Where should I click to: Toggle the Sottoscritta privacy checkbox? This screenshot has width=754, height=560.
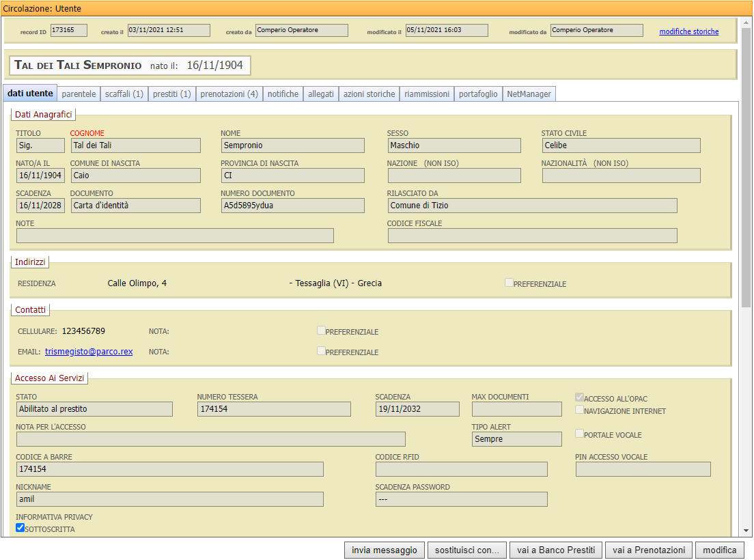[x=20, y=527]
